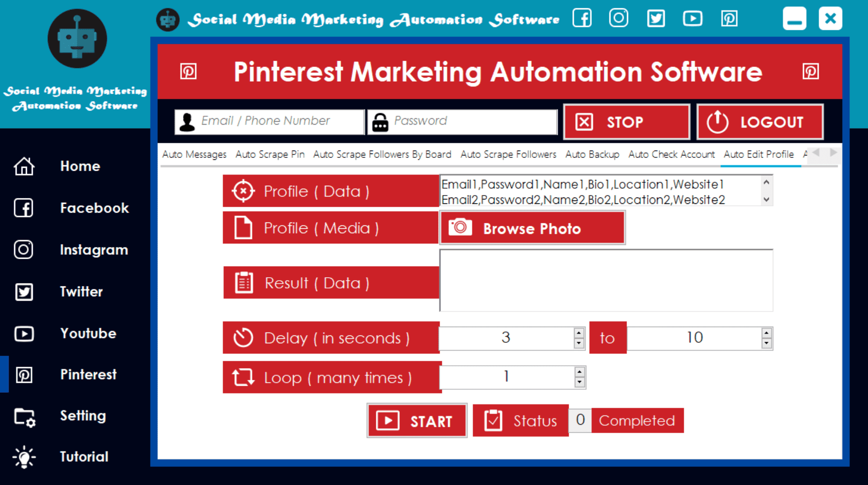
Task: Open Facebook from the top bar icon
Action: (582, 18)
